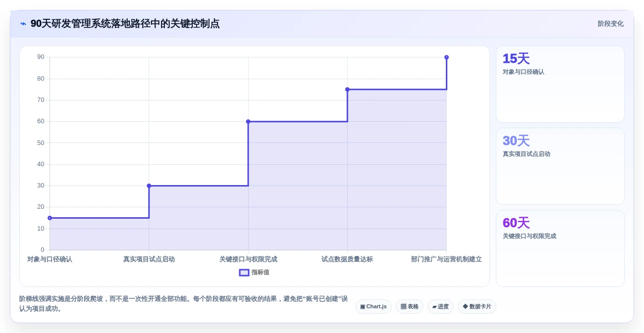644x333 pixels.
Task: Click y-axis tick label 0
Action: 43,250
